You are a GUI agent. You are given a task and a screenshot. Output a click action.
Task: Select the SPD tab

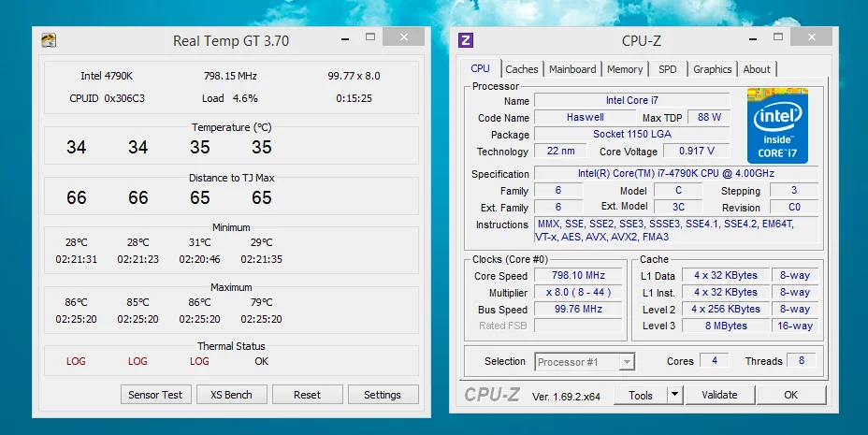tap(668, 69)
